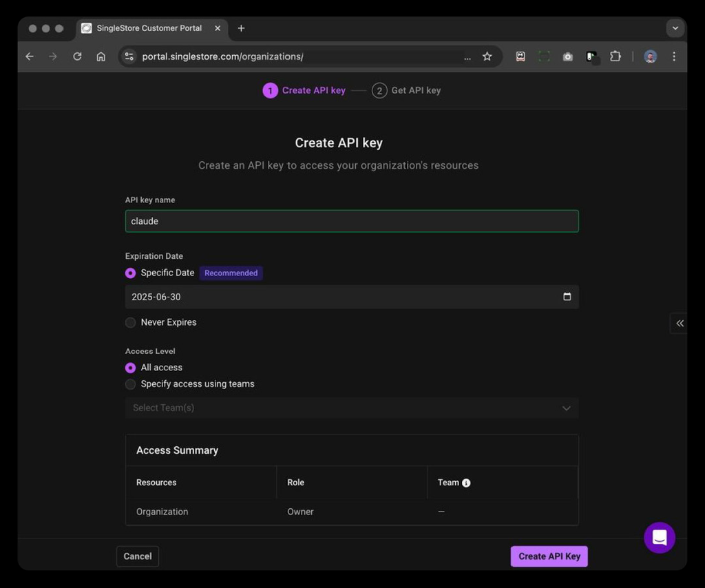Focus the API key name field
705x588 pixels.
click(352, 221)
